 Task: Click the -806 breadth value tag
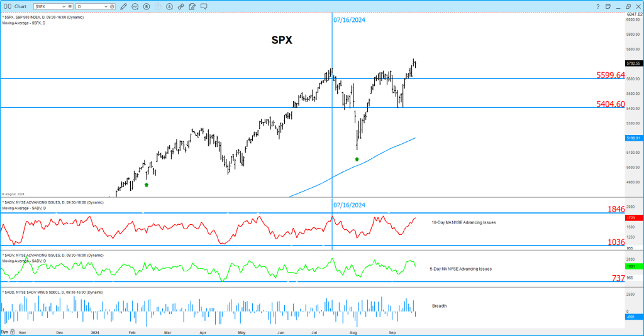(x=634, y=317)
